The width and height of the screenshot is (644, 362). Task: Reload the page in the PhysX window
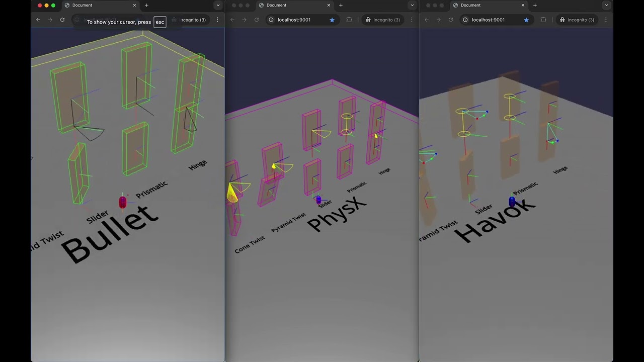256,20
